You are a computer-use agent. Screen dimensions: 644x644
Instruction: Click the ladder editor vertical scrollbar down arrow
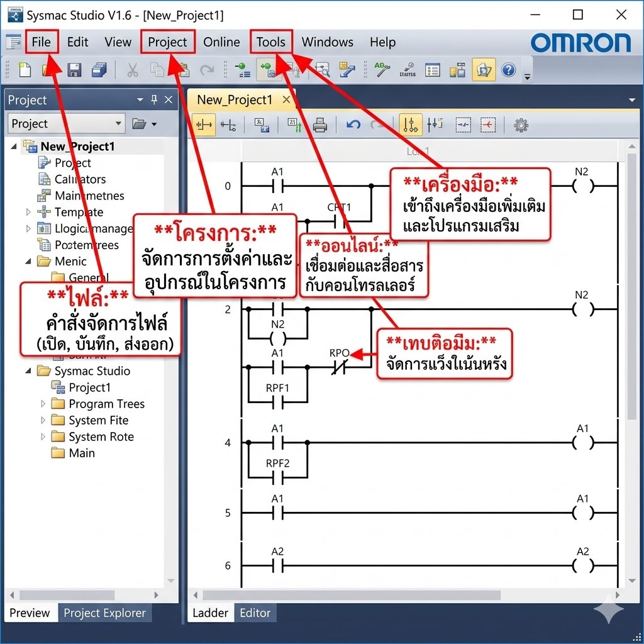coord(632,580)
